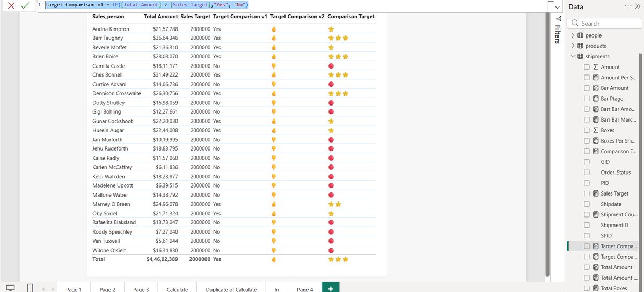Image resolution: width=644 pixels, height=292 pixels.
Task: Click the measure icon beside Sales Target
Action: [596, 193]
